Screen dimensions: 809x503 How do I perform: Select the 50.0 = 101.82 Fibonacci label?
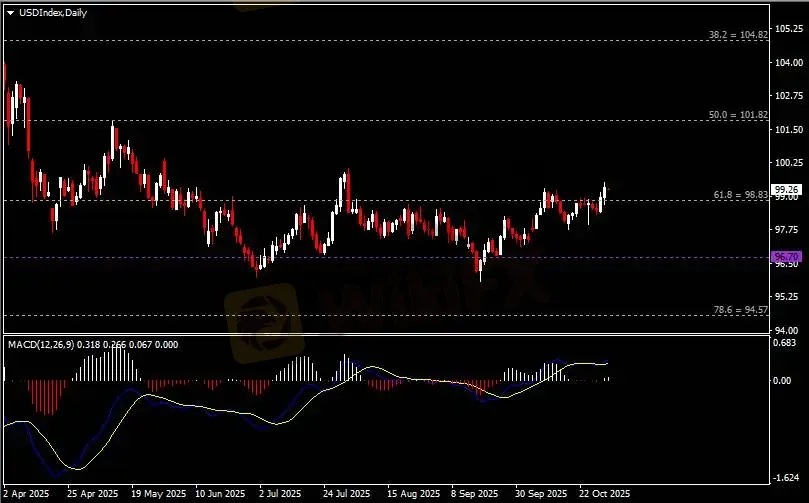[x=738, y=115]
